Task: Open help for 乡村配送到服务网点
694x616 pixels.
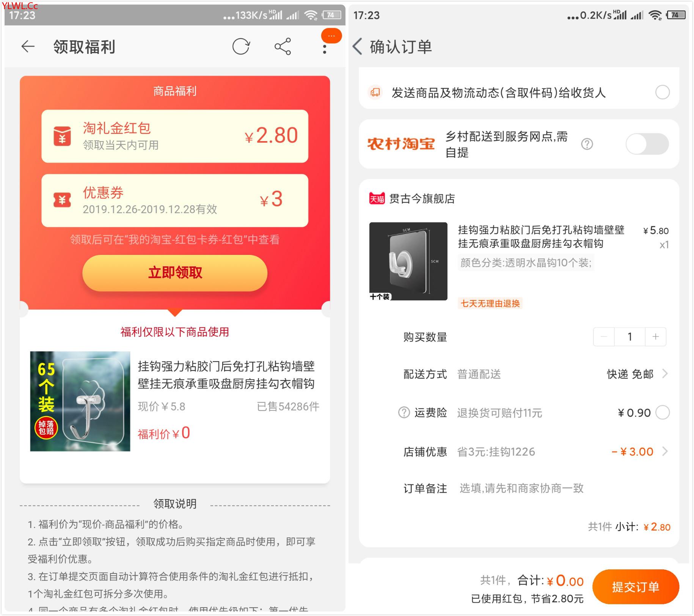Action: point(587,144)
